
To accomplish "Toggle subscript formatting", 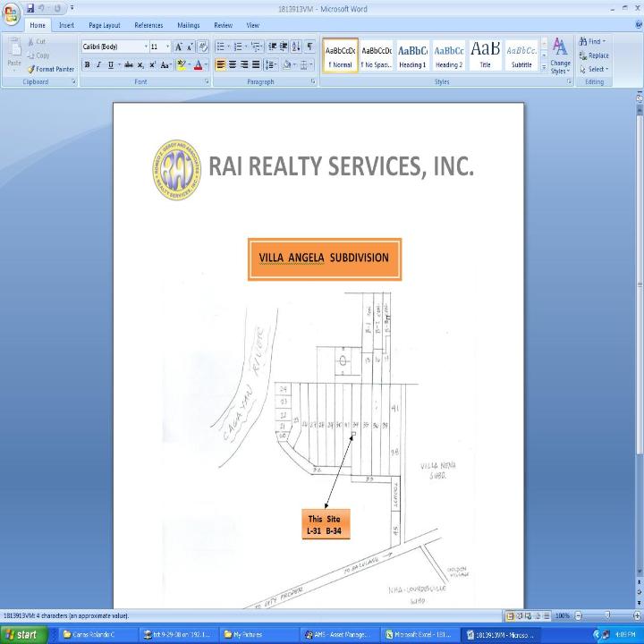I will (x=140, y=65).
